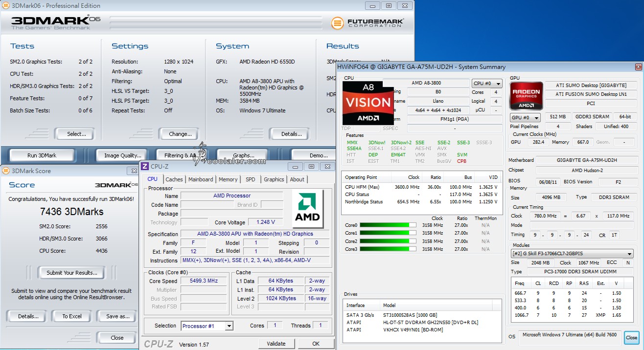Click the Close button at HWiNFO64 bottom right

coord(632,337)
